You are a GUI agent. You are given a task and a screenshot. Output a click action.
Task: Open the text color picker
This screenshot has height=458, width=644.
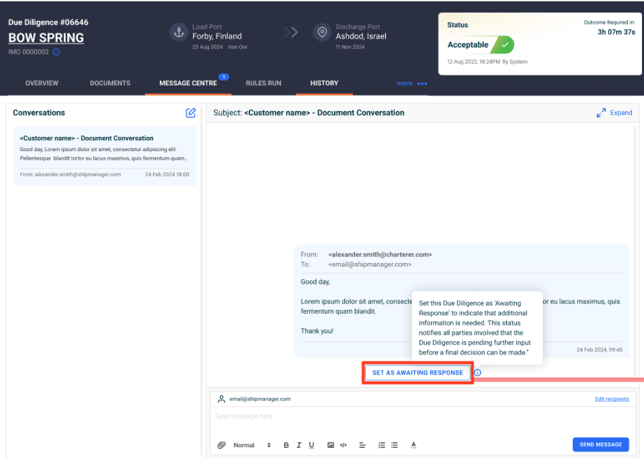(x=413, y=445)
